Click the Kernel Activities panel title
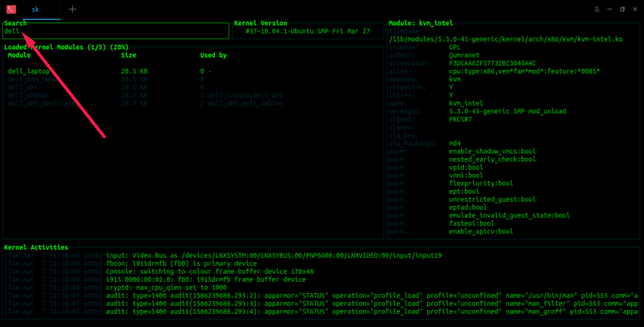Image resolution: width=644 pixels, height=327 pixels. coord(36,248)
